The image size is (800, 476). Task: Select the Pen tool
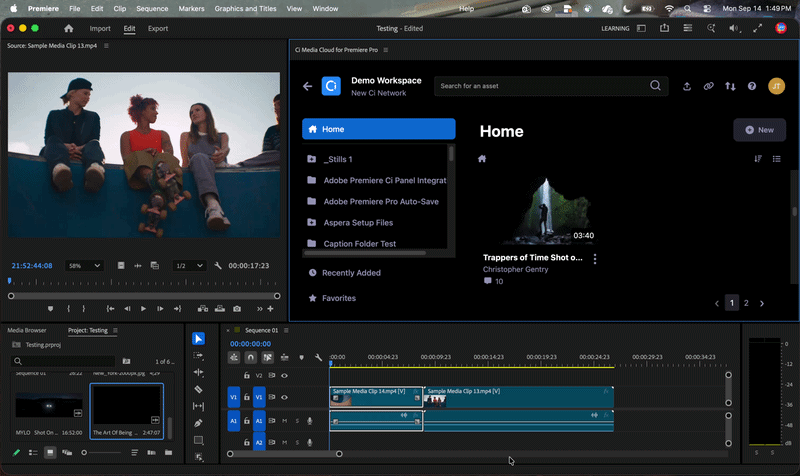[198, 423]
